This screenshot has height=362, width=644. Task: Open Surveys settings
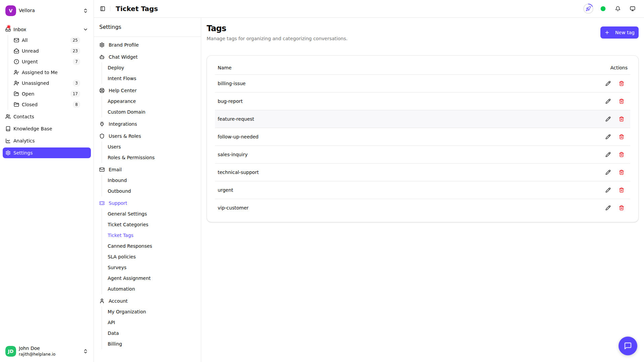(x=117, y=267)
